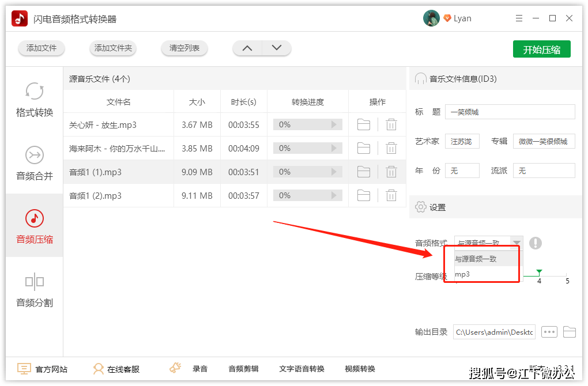
Task: Open the 格式转换 format conversion section
Action: (x=35, y=99)
